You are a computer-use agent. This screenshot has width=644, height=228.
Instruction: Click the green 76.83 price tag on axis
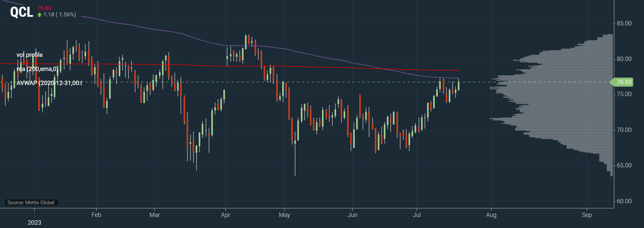[x=622, y=82]
